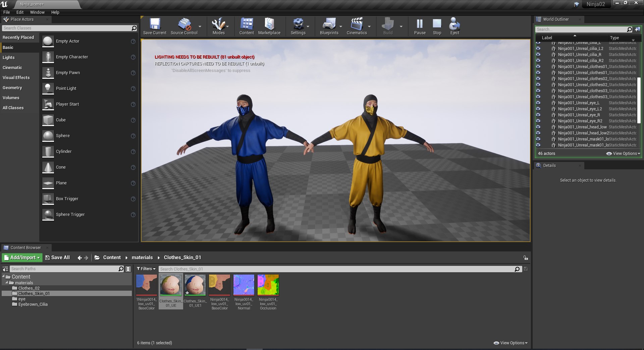Expand the Source Control dropdown arrow
This screenshot has height=350, width=644.
tap(200, 26)
